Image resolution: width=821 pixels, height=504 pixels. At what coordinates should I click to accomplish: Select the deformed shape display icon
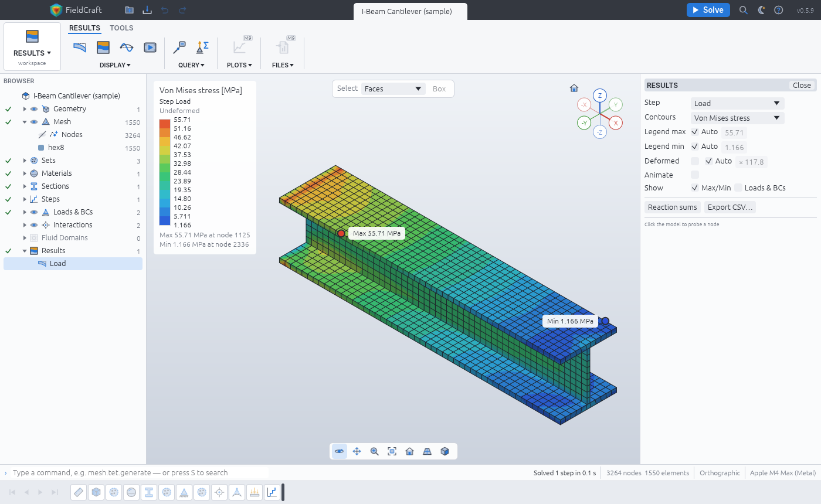point(80,47)
